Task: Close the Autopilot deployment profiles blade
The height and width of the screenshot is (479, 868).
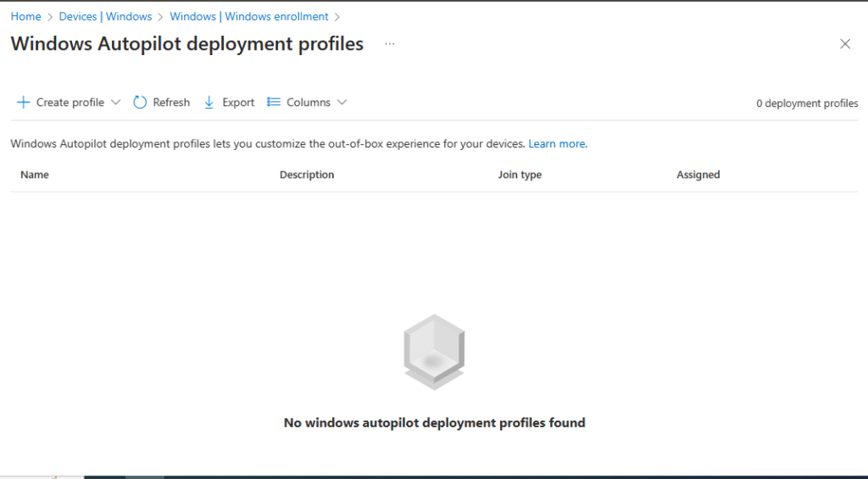Action: (x=844, y=44)
